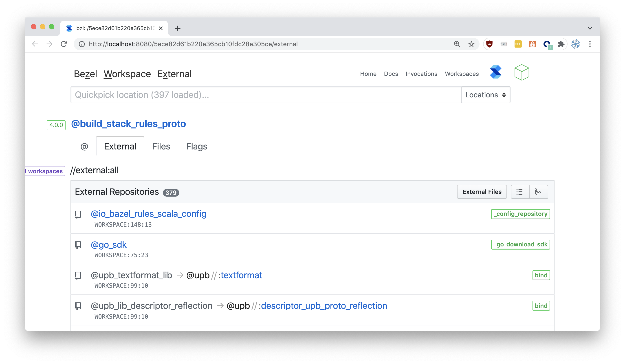Select the External tab
Image resolution: width=625 pixels, height=364 pixels.
(120, 146)
